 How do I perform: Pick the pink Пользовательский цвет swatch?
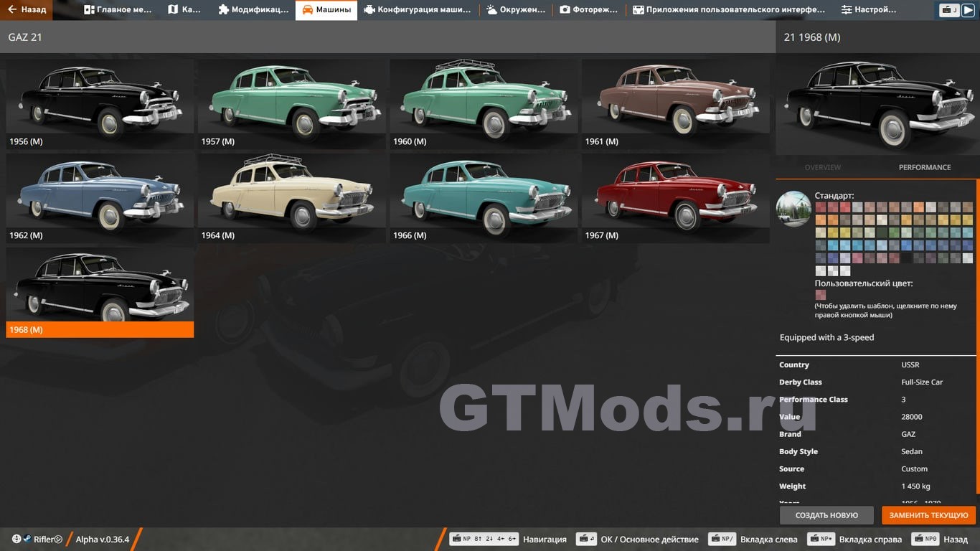click(821, 295)
